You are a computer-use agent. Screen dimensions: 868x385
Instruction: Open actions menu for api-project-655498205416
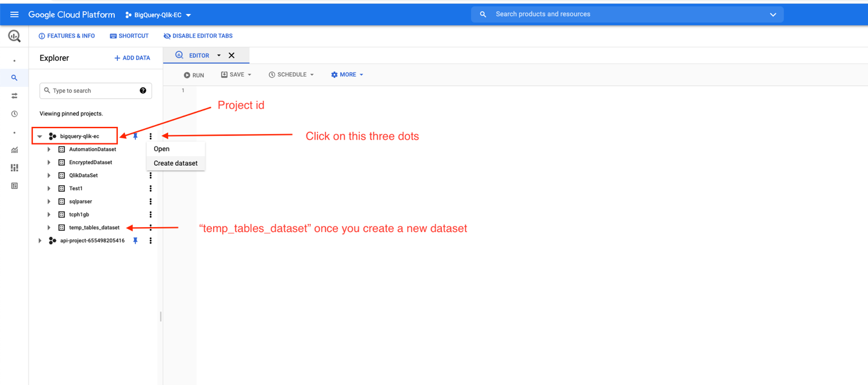coord(151,240)
